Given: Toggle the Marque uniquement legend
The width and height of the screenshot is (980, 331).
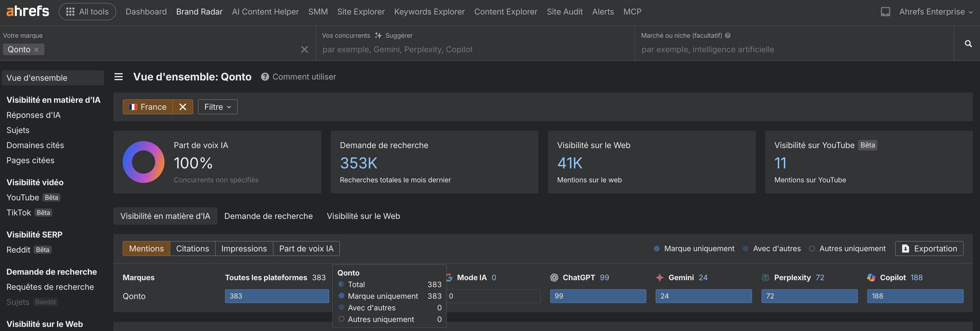Looking at the screenshot, I should tap(694, 249).
